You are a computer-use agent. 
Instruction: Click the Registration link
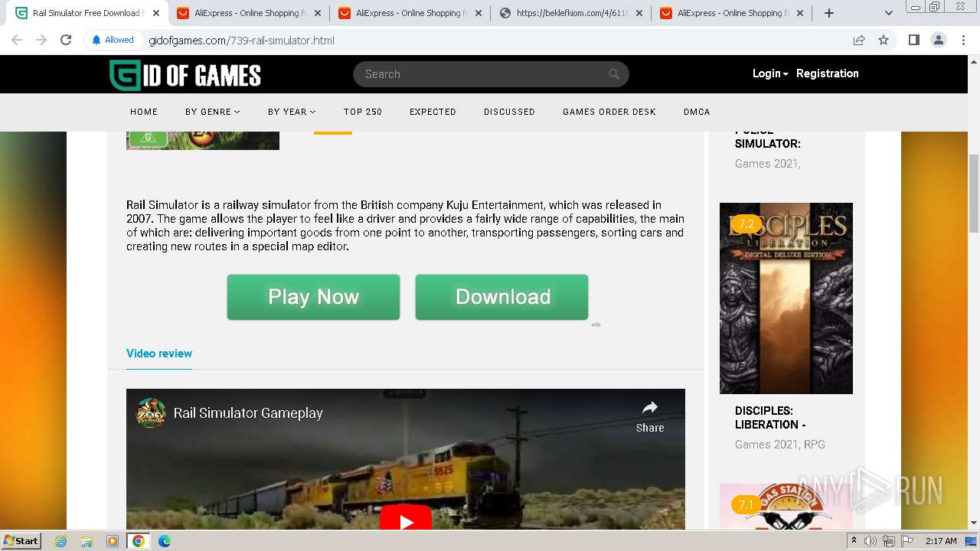click(828, 73)
